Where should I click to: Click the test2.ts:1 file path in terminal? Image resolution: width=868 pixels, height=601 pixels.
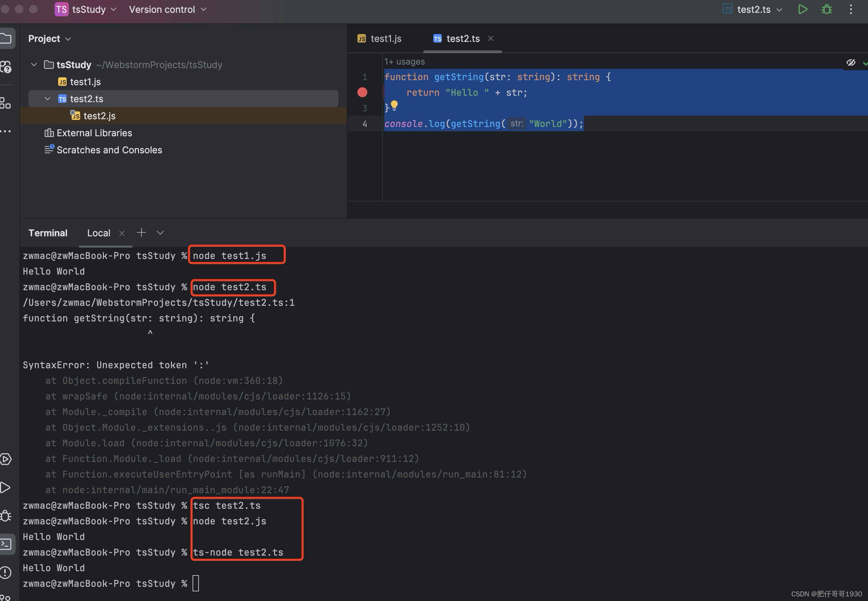(x=158, y=302)
